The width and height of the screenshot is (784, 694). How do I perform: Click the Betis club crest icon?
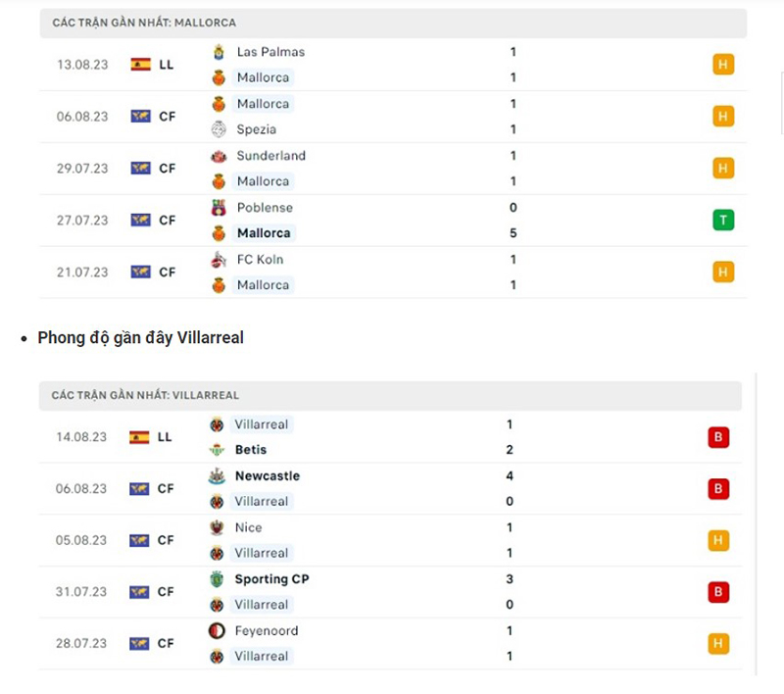coord(217,450)
